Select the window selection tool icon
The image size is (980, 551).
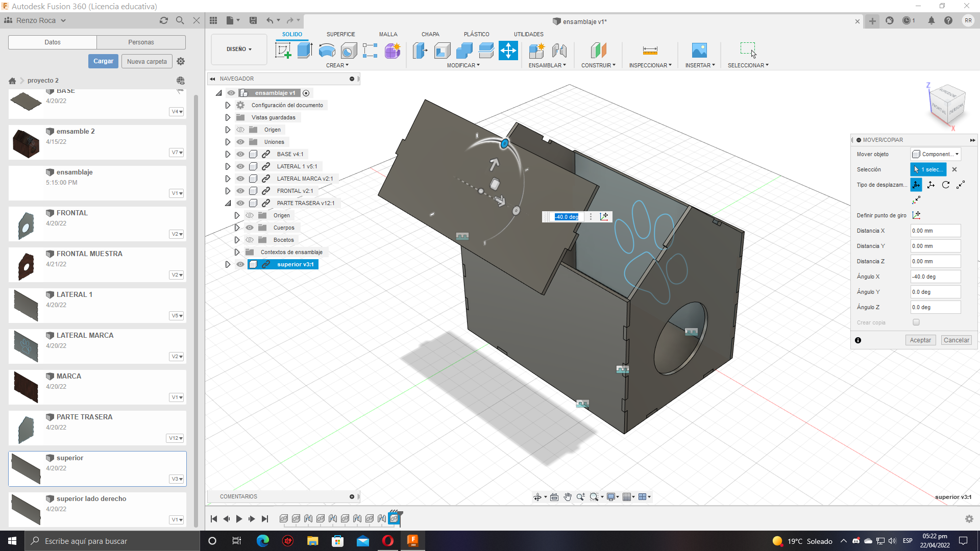(748, 51)
